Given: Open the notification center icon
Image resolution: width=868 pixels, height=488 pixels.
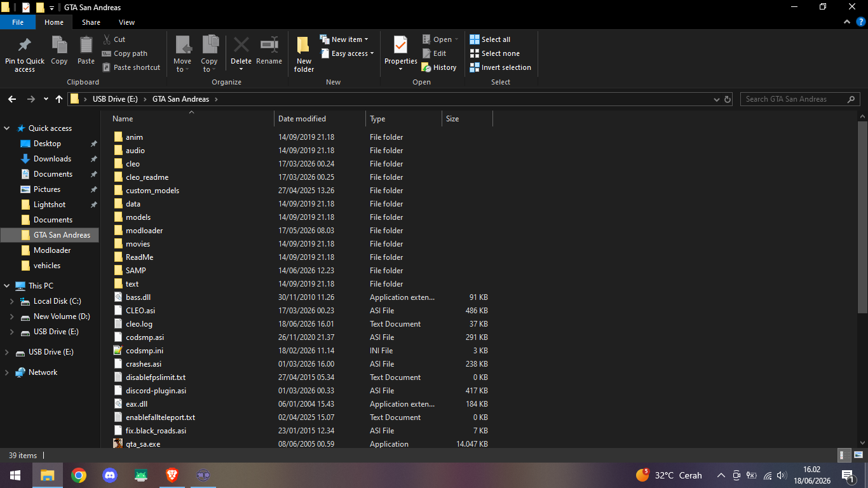Looking at the screenshot, I should click(848, 475).
